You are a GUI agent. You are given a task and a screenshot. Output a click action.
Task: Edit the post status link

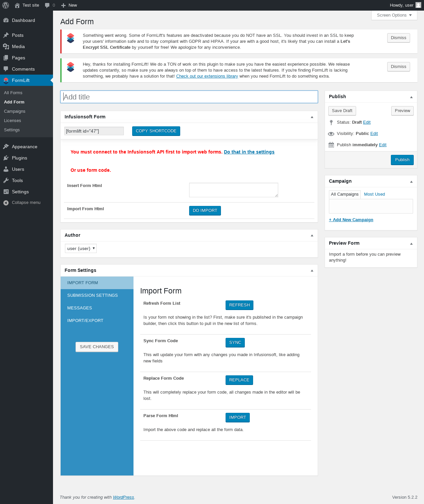[x=367, y=122]
